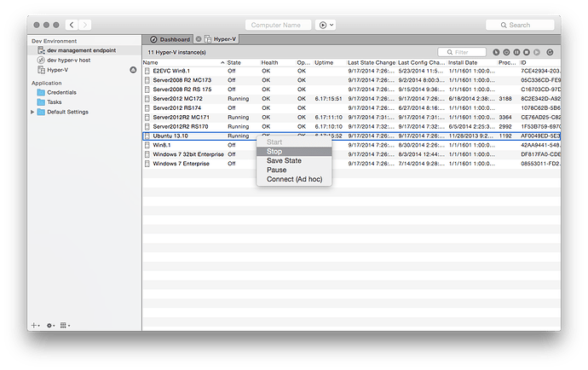Click the eject icon next to Hyper-V
Viewport: 588px width, 370px height.
132,70
